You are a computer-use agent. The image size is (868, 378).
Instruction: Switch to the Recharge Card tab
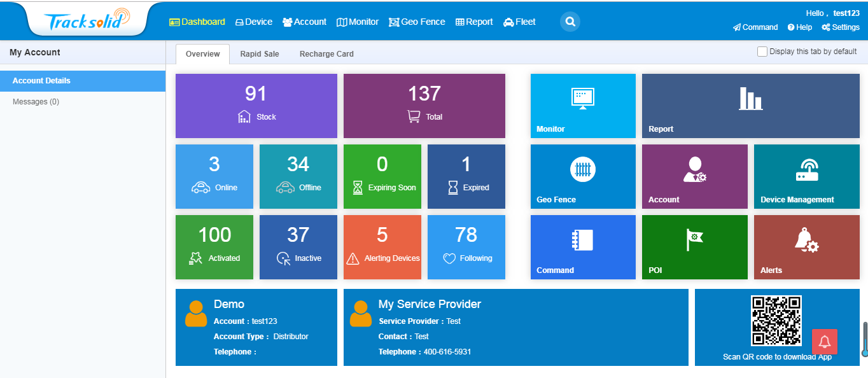(x=326, y=54)
